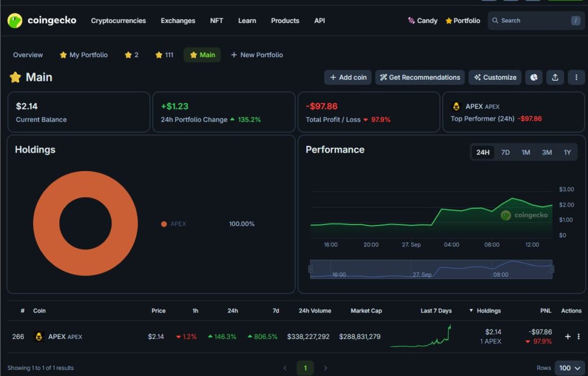
Task: Open the Rows per page dropdown
Action: (x=569, y=368)
